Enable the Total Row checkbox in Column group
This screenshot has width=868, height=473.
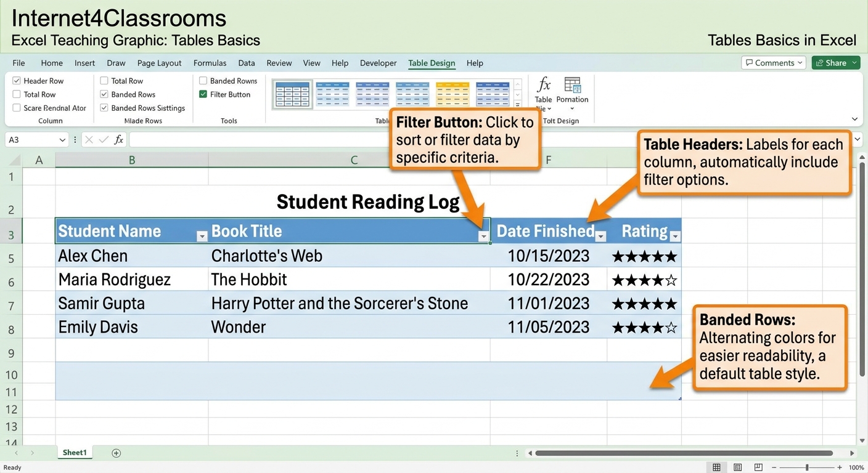point(17,94)
